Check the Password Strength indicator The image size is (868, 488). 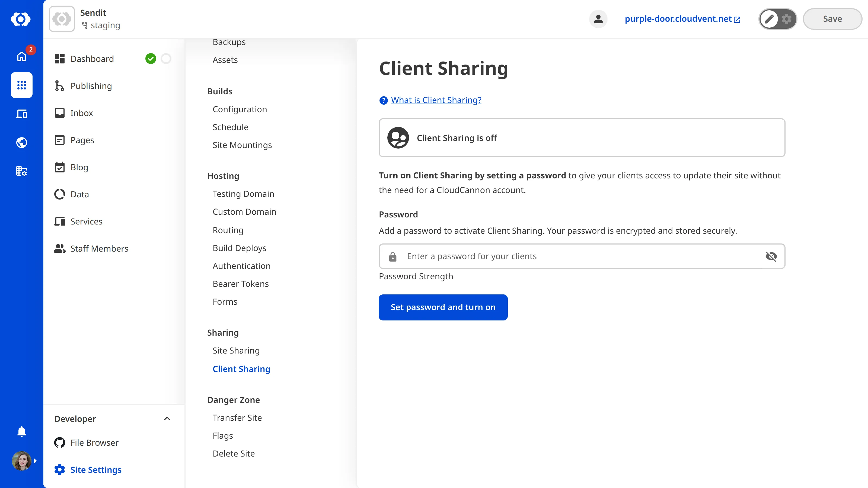click(416, 276)
